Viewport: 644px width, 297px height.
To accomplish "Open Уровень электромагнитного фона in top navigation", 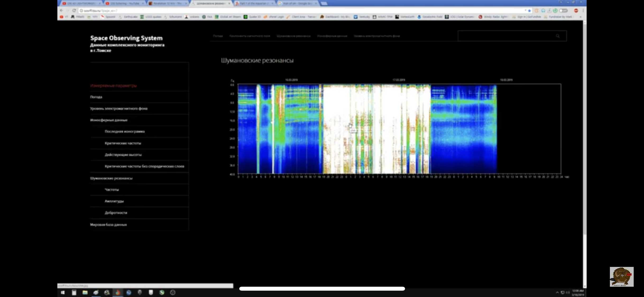I will pos(377,36).
